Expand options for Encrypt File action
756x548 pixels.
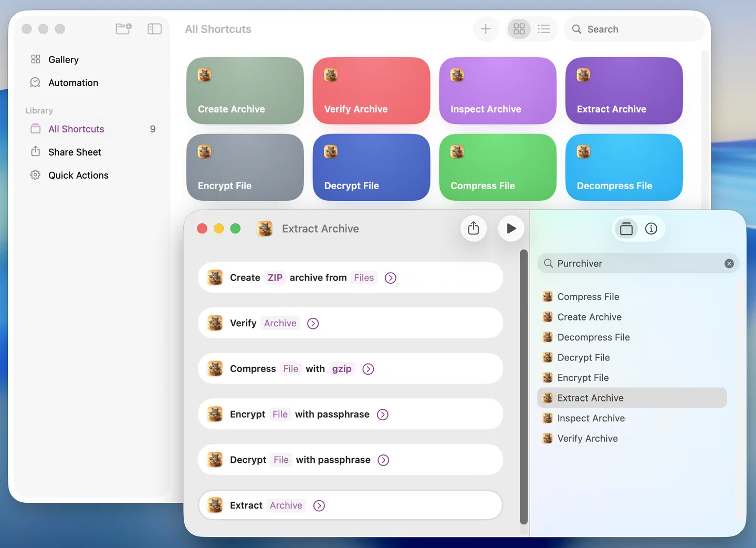383,415
